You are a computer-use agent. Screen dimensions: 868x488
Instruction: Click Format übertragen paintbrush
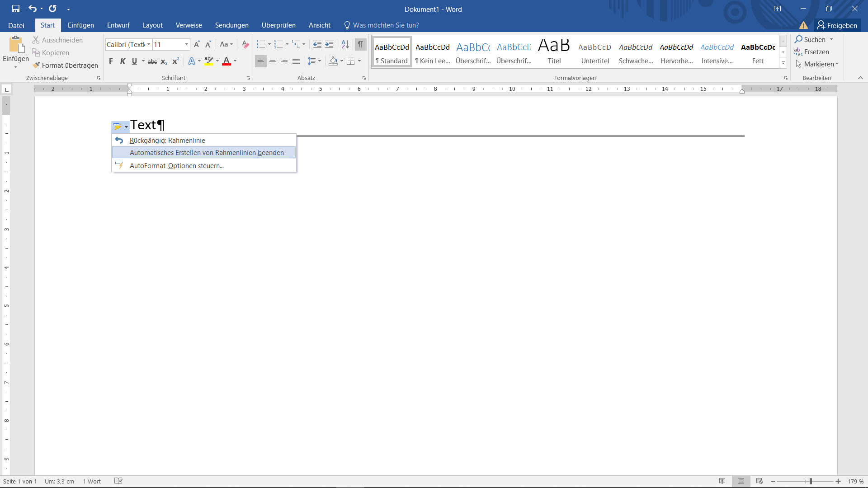coord(65,66)
